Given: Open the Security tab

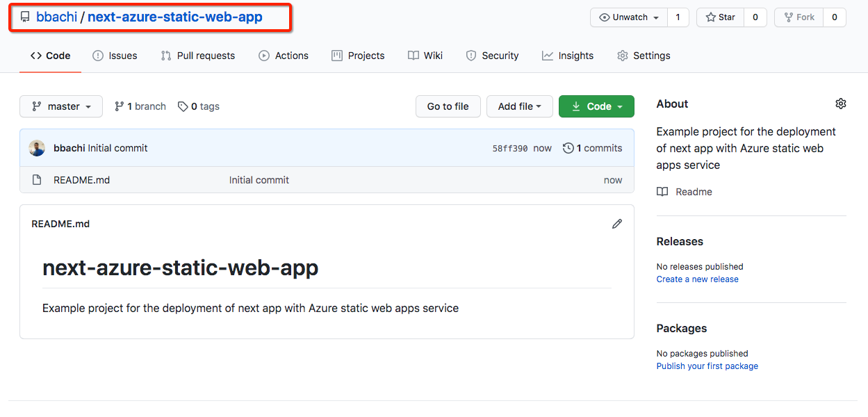Looking at the screenshot, I should (x=492, y=56).
